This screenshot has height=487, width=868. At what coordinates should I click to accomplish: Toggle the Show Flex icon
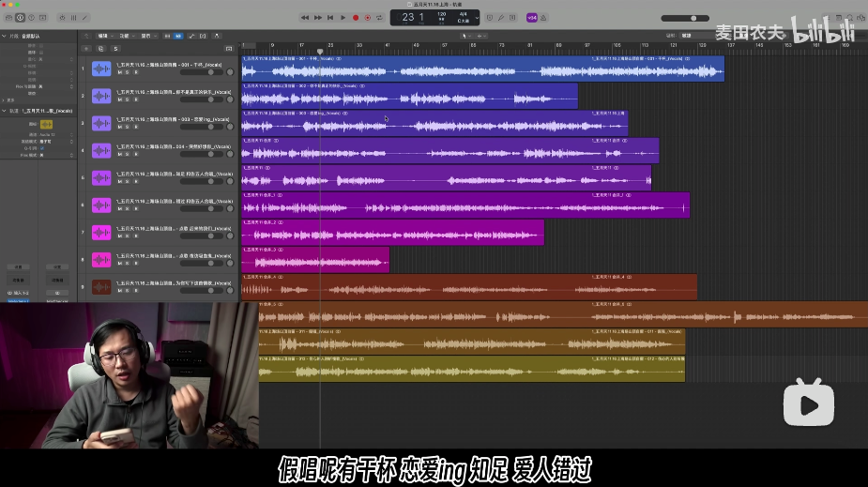204,36
